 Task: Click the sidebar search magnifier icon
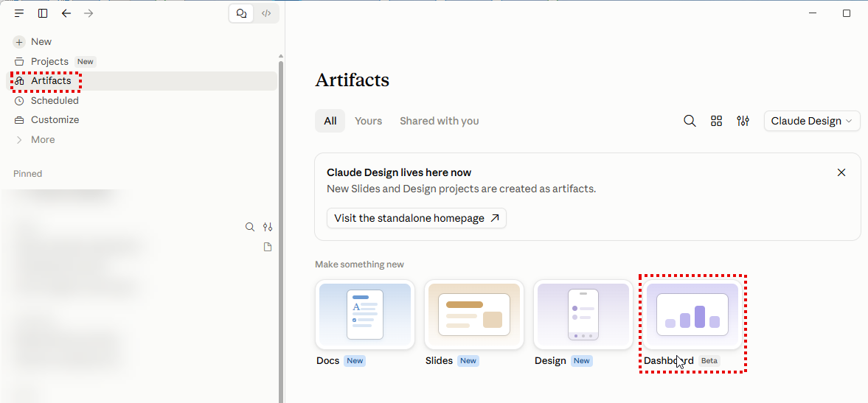[x=250, y=227]
